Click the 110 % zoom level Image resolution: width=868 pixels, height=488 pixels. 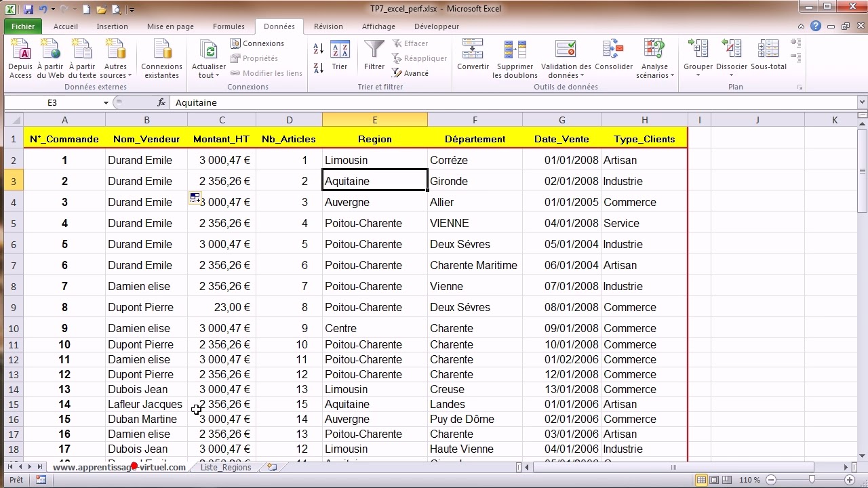pyautogui.click(x=749, y=480)
